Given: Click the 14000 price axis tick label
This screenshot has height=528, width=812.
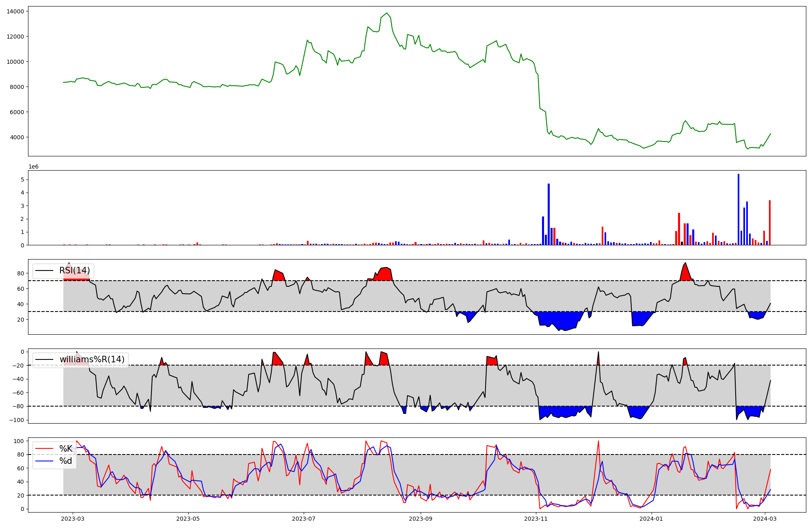Looking at the screenshot, I should [15, 11].
